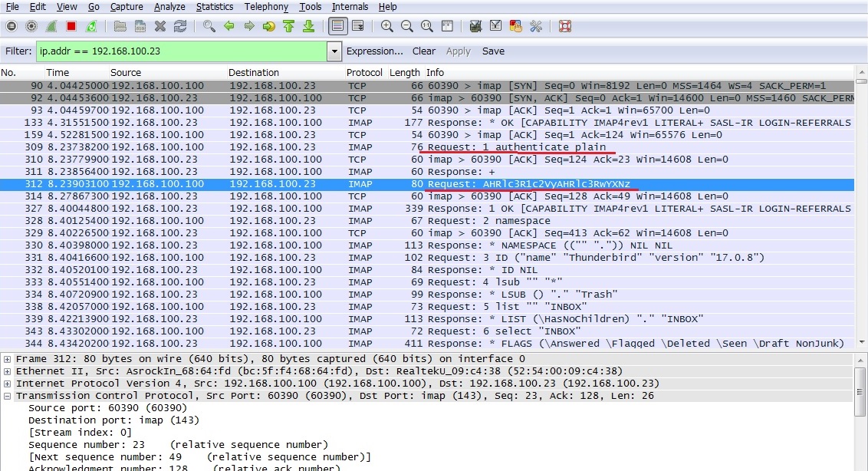Image resolution: width=868 pixels, height=471 pixels.
Task: Click the Expression... button
Action: click(375, 51)
